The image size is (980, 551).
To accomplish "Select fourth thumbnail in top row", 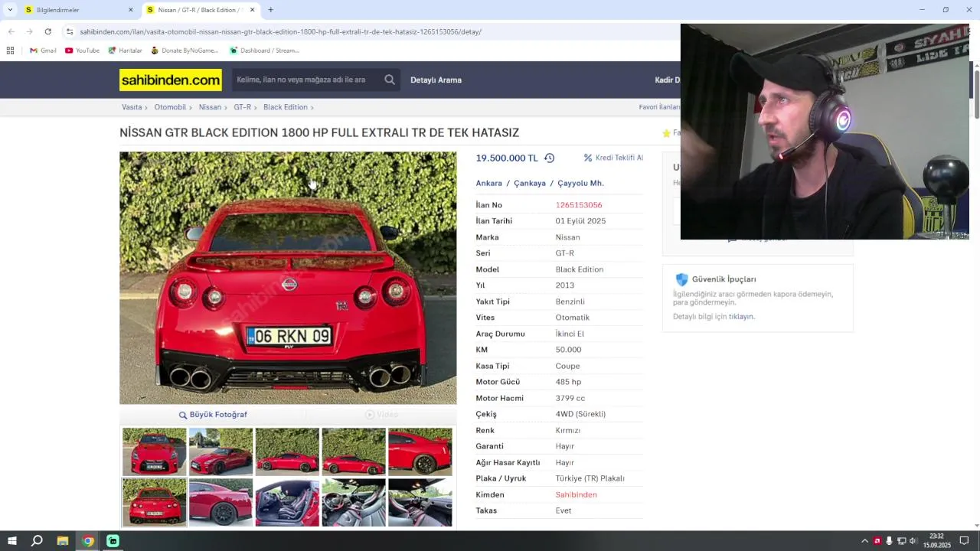I will click(x=354, y=452).
